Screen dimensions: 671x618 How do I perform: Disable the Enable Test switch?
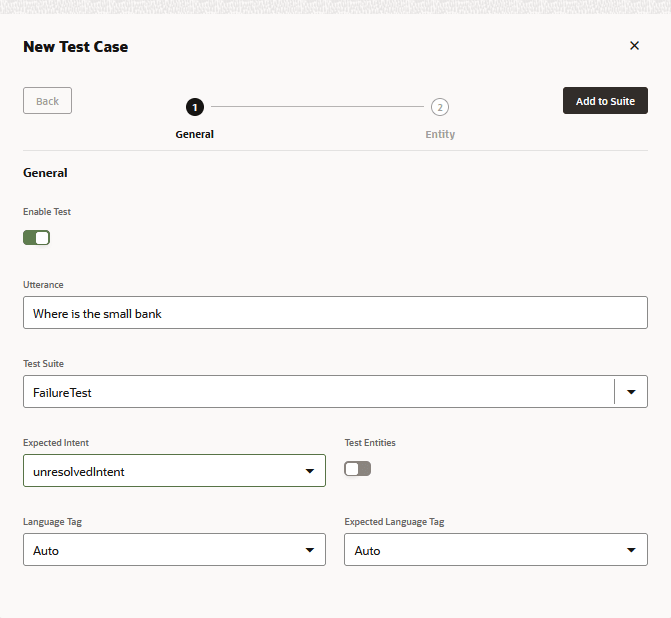point(37,238)
